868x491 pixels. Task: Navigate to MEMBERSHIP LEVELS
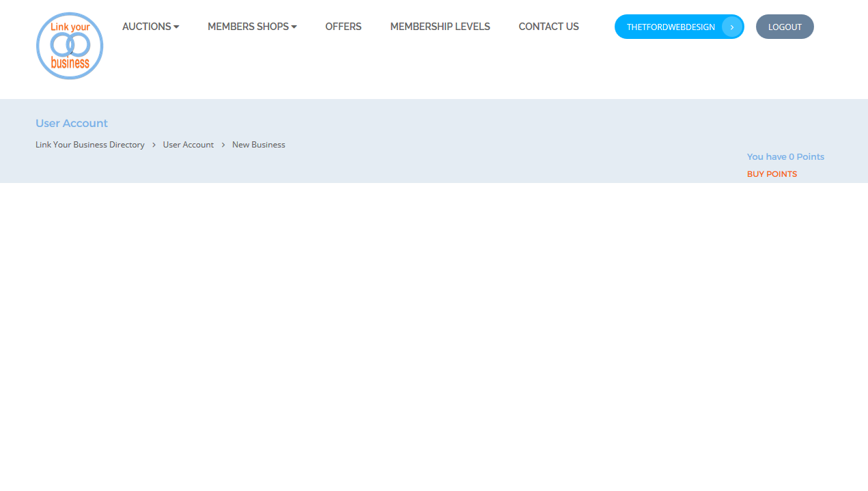440,27
